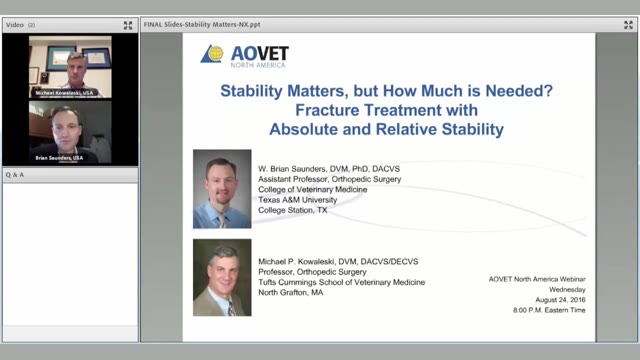Click 'Tufts Cummings School of Veterinary Medicine' text
Screen dimensions: 640x360
pos(342,282)
